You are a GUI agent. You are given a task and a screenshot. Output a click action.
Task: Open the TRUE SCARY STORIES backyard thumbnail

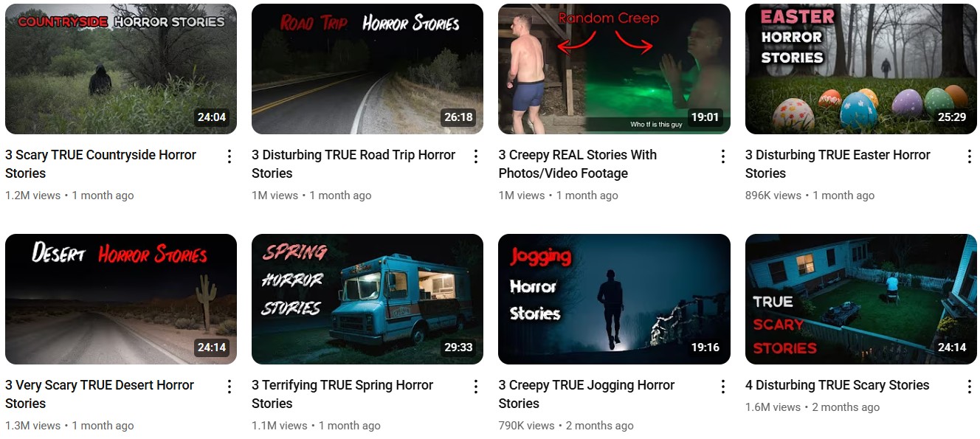(x=861, y=300)
